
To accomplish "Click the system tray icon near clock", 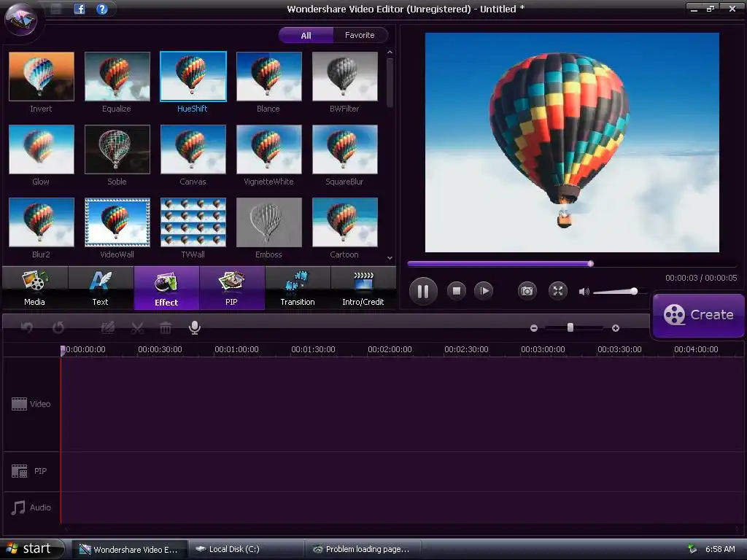I will pos(692,549).
